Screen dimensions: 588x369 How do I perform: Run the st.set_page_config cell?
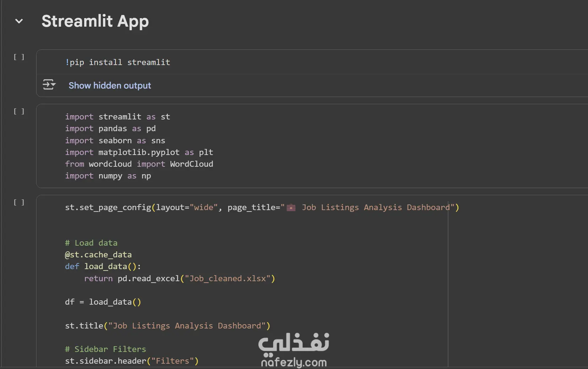click(x=19, y=202)
